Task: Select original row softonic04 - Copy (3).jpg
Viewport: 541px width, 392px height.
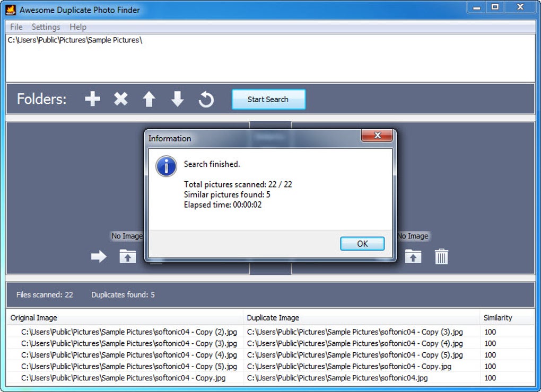Action: coord(129,343)
